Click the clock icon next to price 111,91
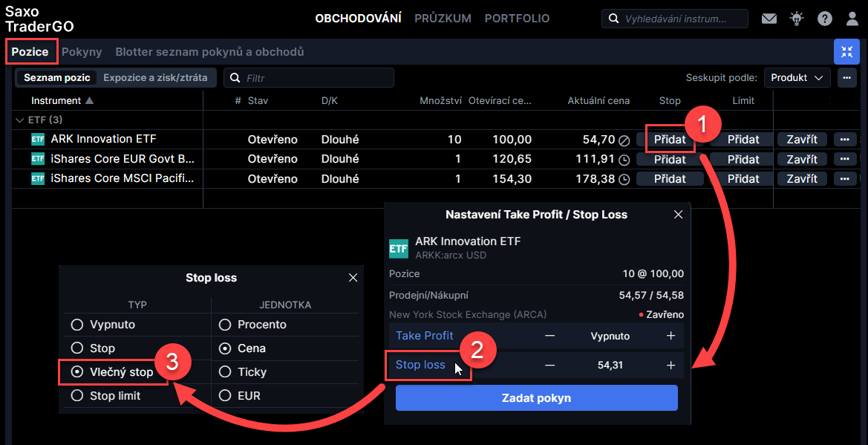The width and height of the screenshot is (868, 445). 624,160
